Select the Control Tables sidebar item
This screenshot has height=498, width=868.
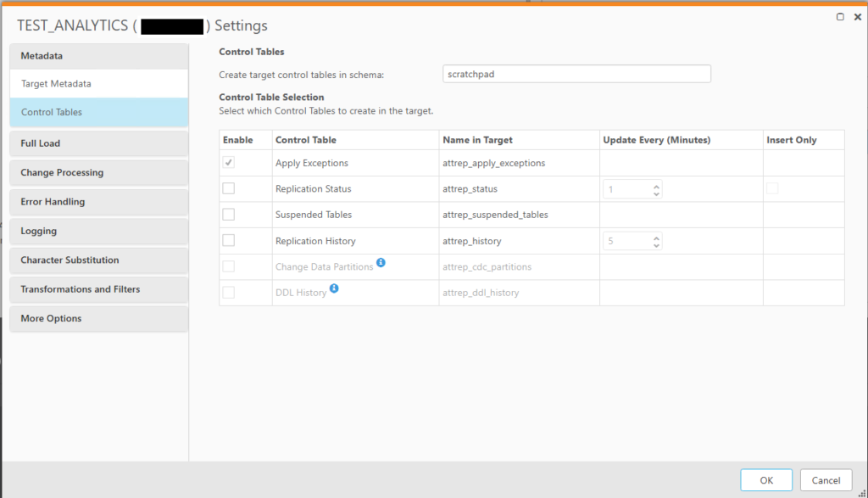coord(98,112)
